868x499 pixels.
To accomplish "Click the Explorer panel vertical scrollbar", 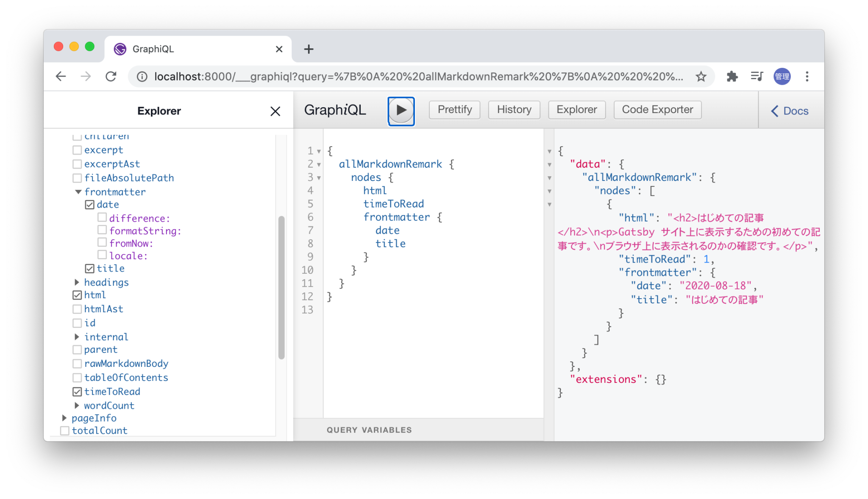I will point(281,288).
